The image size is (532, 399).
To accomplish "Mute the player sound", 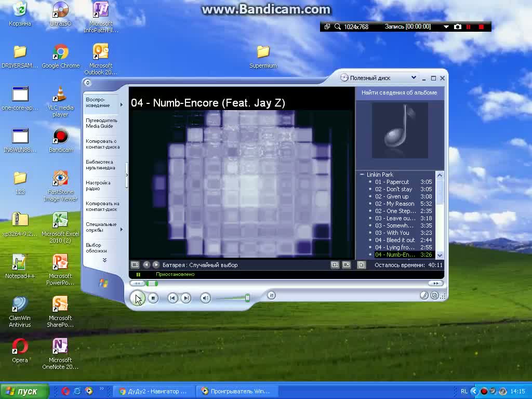I will [x=205, y=298].
